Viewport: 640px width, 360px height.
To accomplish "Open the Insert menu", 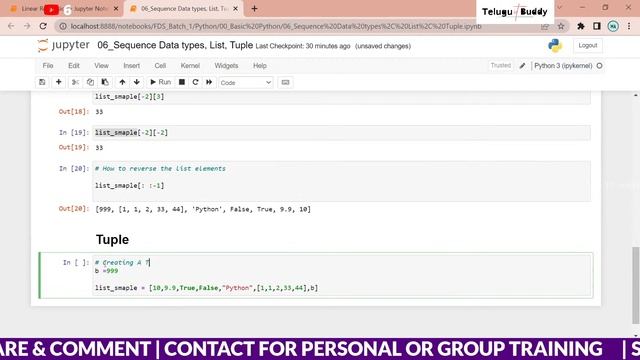I will tap(131, 66).
